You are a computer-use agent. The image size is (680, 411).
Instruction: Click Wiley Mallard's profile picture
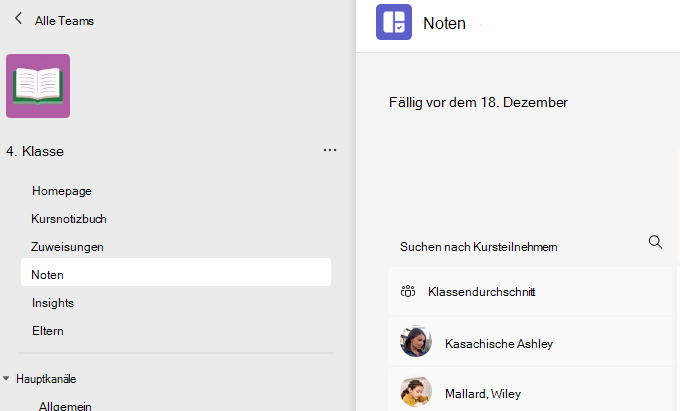tap(416, 392)
